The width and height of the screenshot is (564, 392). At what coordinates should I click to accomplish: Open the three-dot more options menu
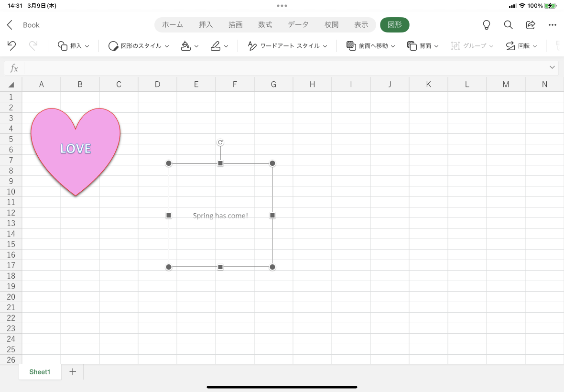553,25
